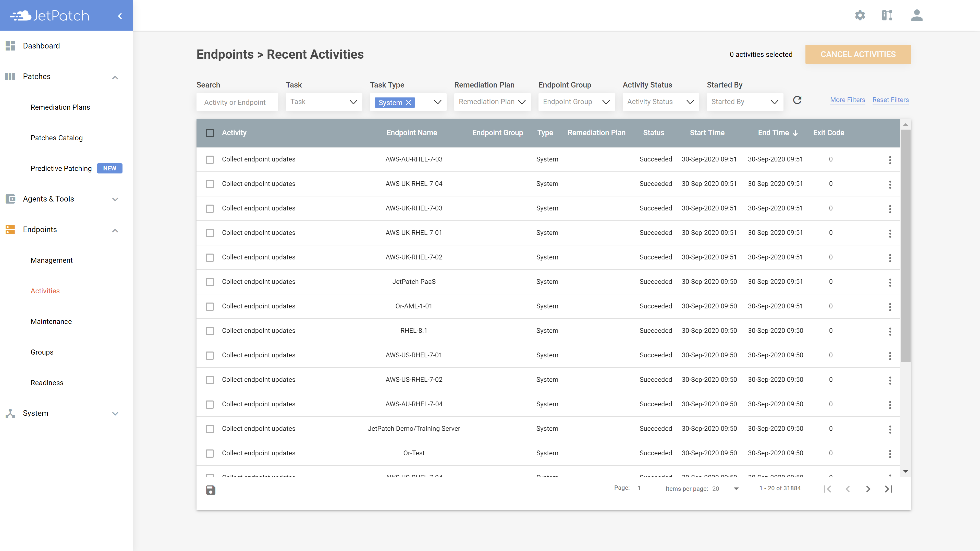Click the JetPatch logo
The image size is (980, 551).
pos(50,16)
